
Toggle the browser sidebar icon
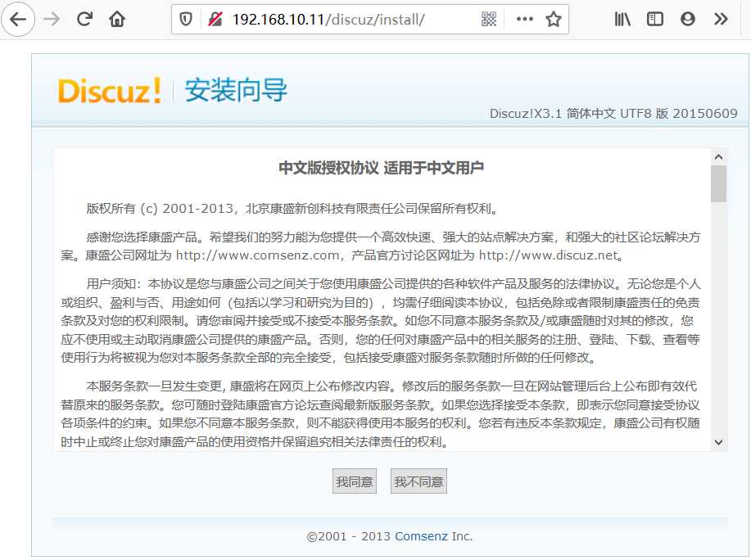[654, 19]
